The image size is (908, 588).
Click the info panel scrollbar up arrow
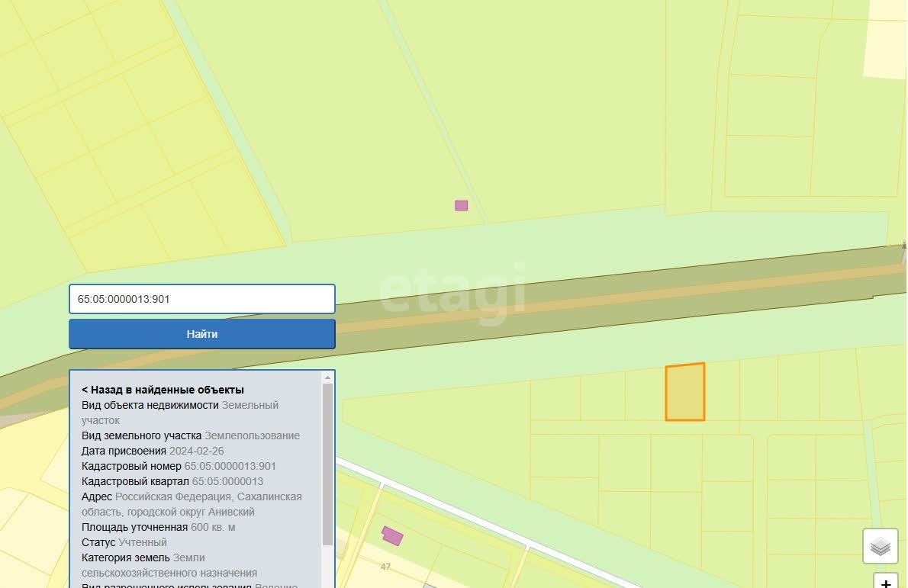tap(327, 378)
